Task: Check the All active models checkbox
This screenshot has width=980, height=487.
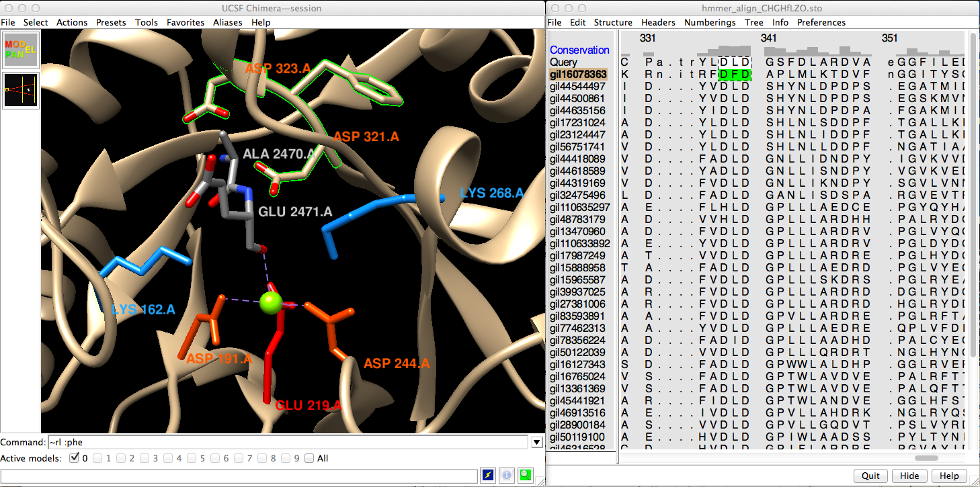Action: [309, 459]
